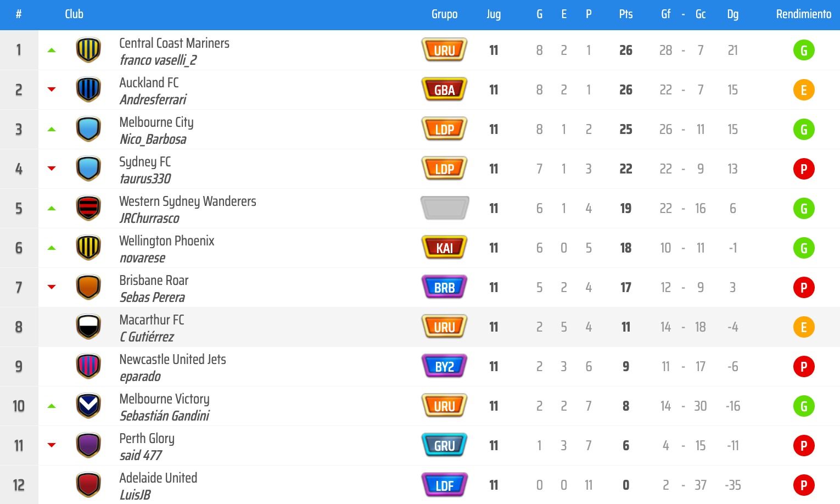Click the Rendimiento column header
The height and width of the screenshot is (504, 840).
[x=803, y=14]
